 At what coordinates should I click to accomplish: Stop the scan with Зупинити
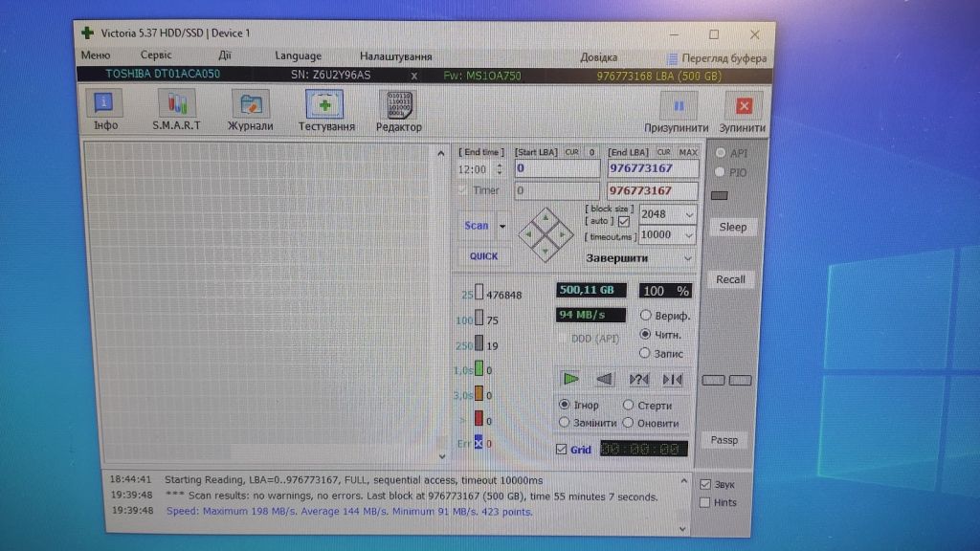tap(743, 113)
